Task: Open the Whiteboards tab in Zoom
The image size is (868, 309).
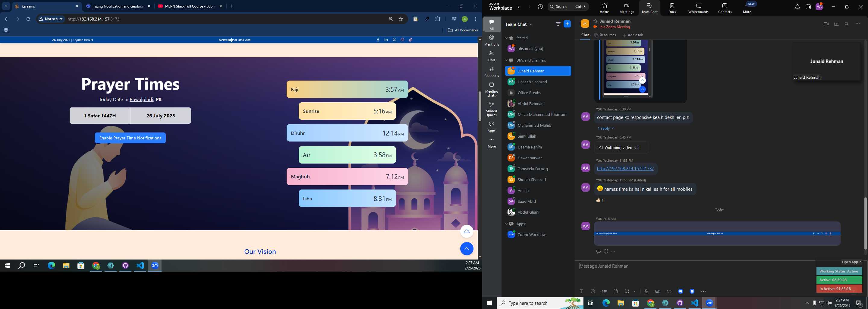Action: pyautogui.click(x=698, y=8)
